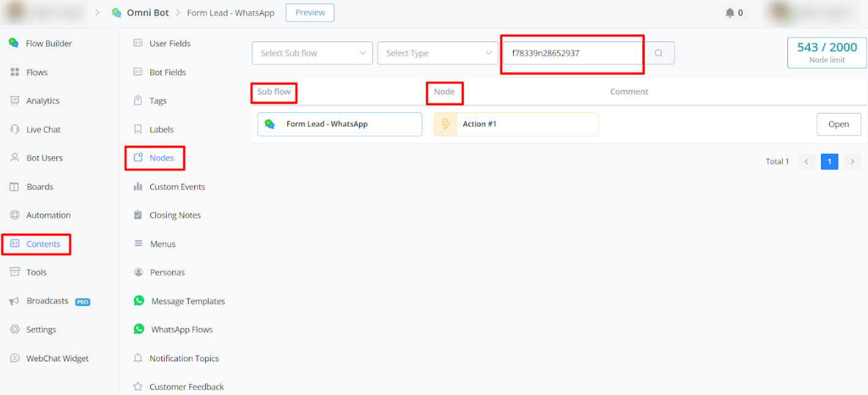
Task: Click the Analytics icon in sidebar
Action: [x=15, y=101]
